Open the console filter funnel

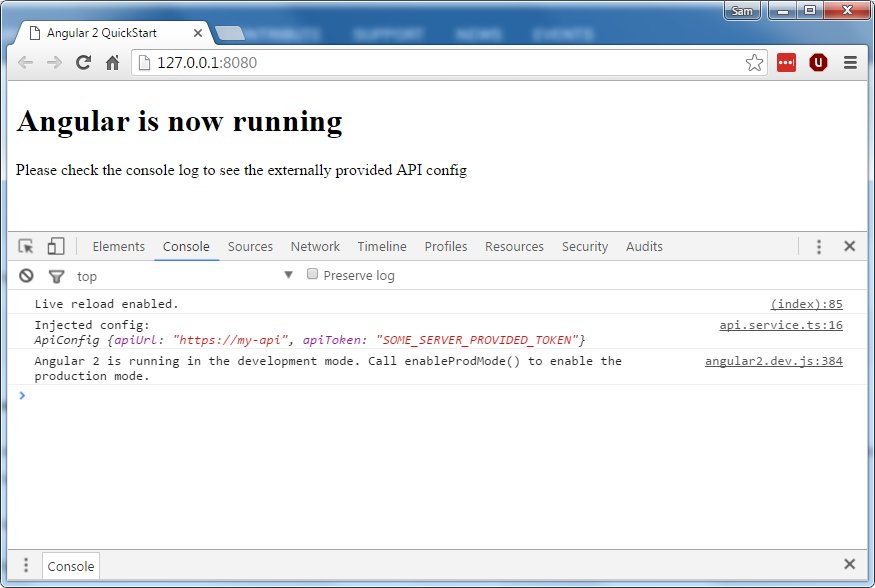click(x=56, y=276)
